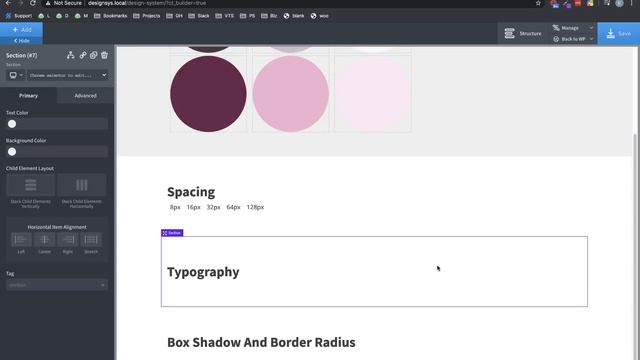Open the Structure panel

tap(523, 33)
